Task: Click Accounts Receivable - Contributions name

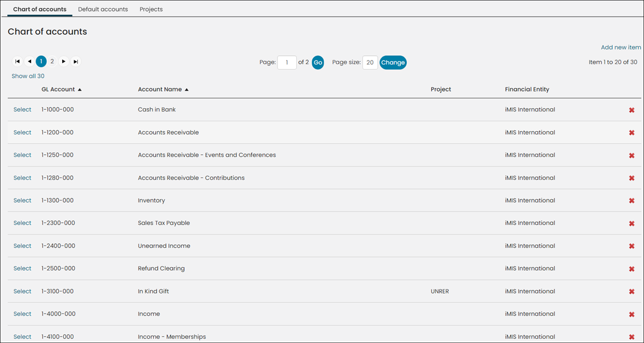Action: [x=191, y=177]
